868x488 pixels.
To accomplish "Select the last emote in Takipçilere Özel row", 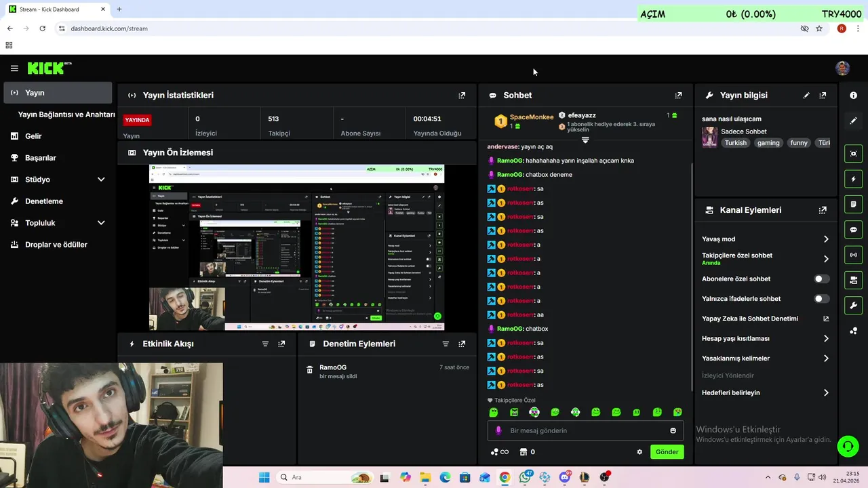I will pyautogui.click(x=677, y=412).
